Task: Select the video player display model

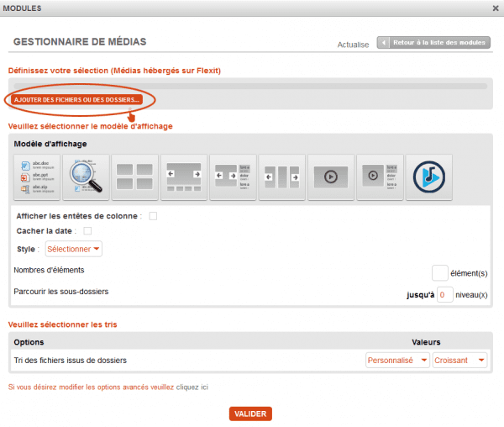Action: [x=331, y=177]
